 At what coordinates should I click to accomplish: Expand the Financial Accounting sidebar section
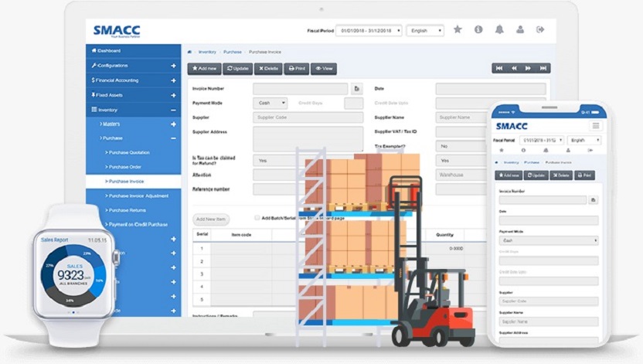(173, 80)
